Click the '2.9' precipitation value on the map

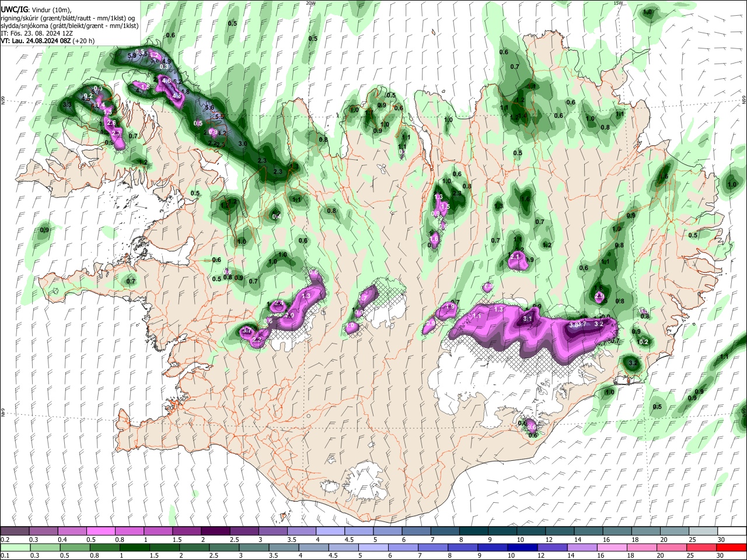tap(599, 296)
